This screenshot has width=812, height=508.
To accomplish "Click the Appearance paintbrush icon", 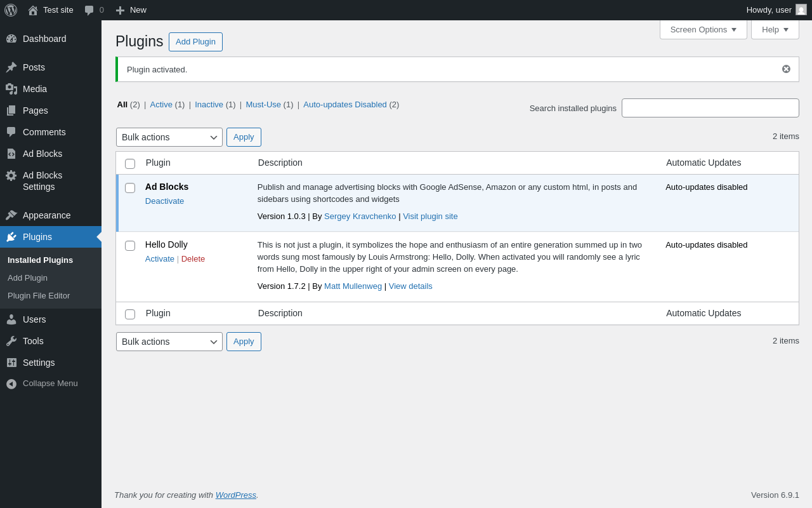I will coord(11,215).
